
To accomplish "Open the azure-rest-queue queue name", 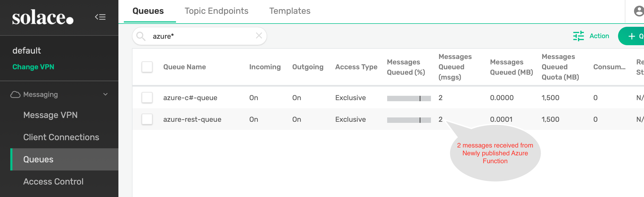I will [x=192, y=119].
